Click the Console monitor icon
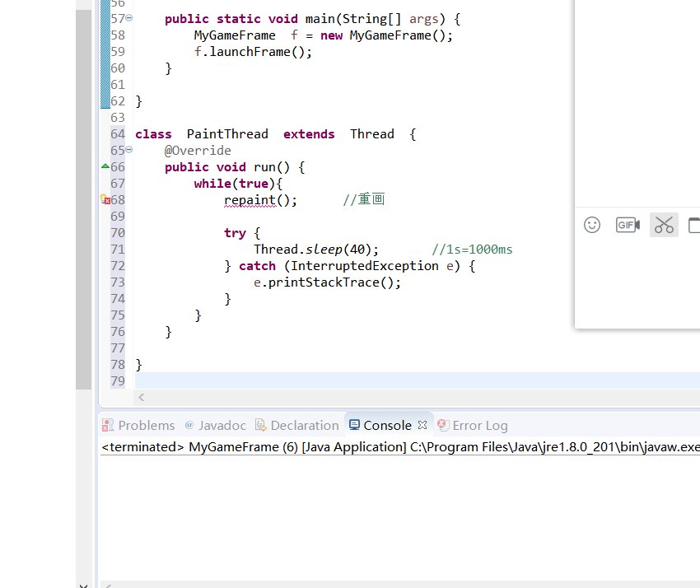Image resolution: width=700 pixels, height=588 pixels. pos(354,425)
